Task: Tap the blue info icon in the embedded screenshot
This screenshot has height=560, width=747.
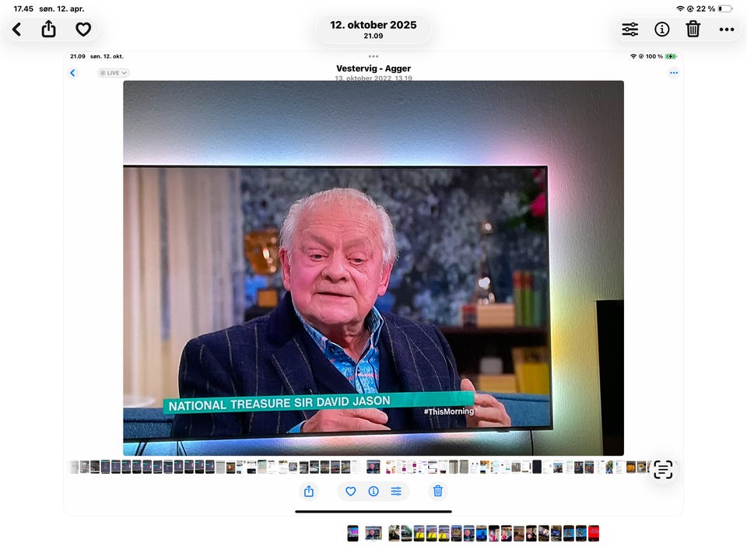Action: [x=373, y=491]
